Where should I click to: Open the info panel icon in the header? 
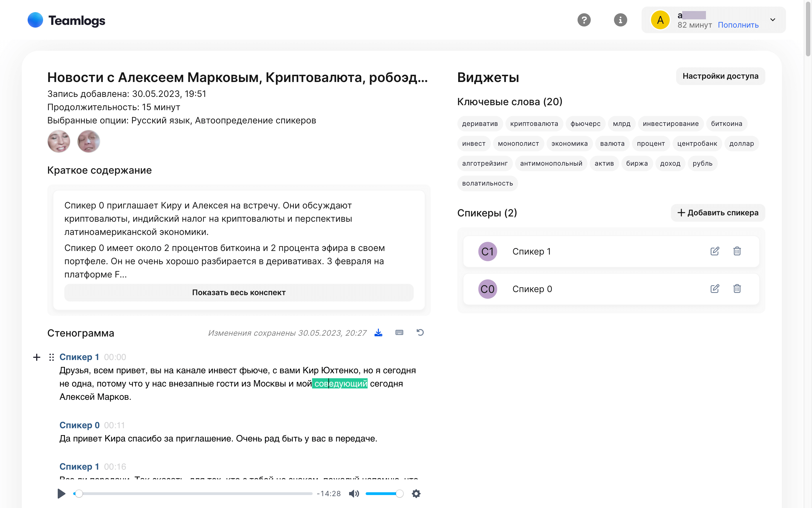[x=620, y=20]
